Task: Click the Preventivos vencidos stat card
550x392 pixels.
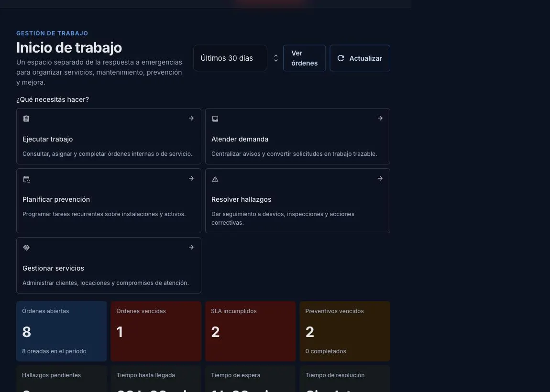Action: click(x=345, y=331)
